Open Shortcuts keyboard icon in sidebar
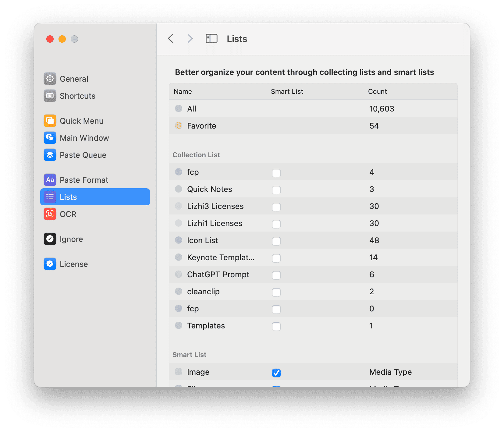 [x=50, y=96]
